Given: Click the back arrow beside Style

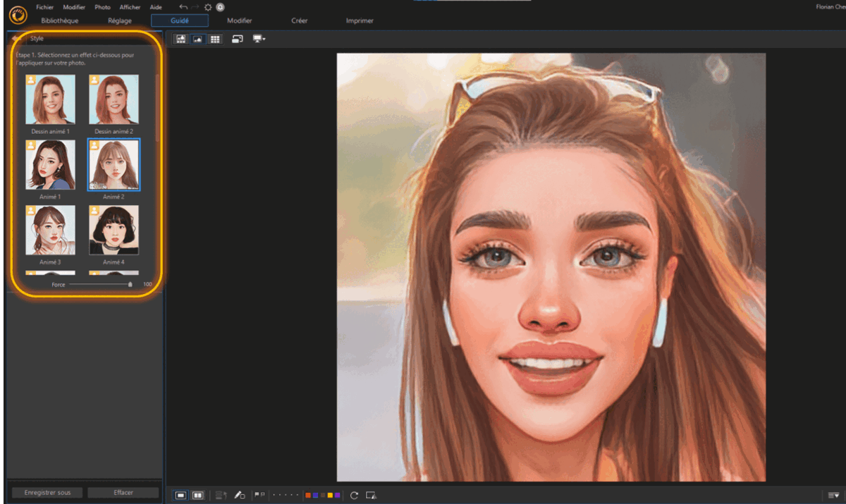Looking at the screenshot, I should point(15,38).
